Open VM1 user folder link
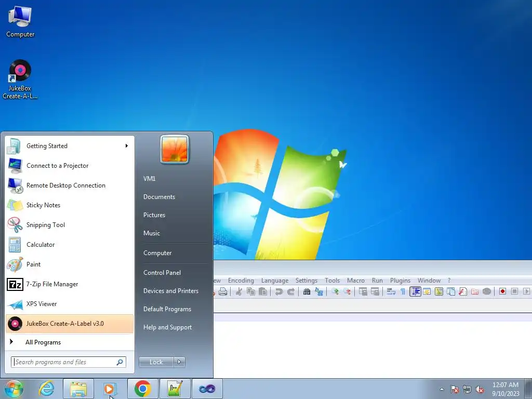This screenshot has height=399, width=532. point(149,179)
